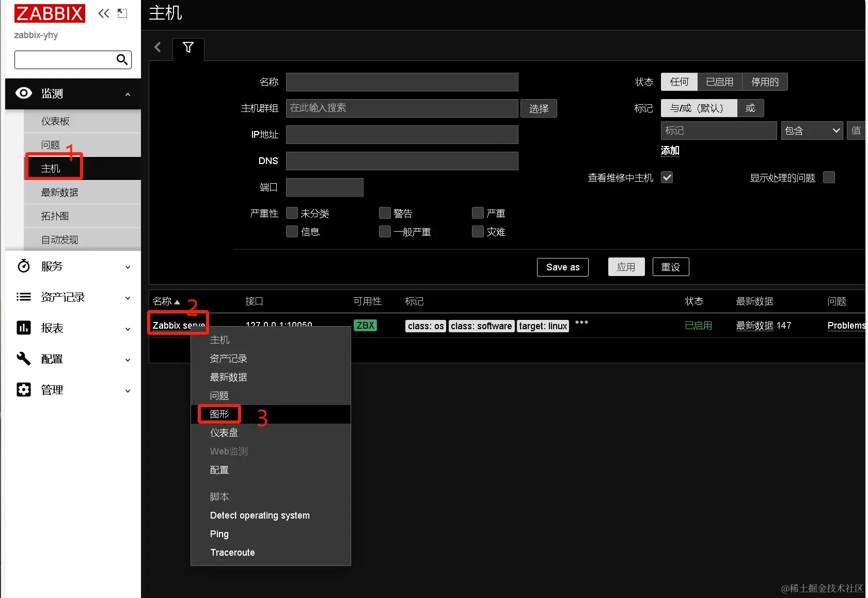Check the 灾难 severity box

pyautogui.click(x=478, y=232)
